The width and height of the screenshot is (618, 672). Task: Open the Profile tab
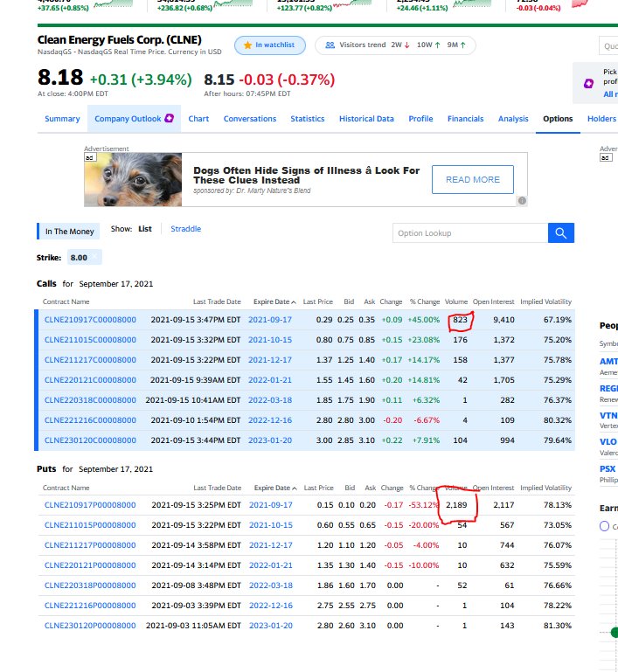coord(420,119)
